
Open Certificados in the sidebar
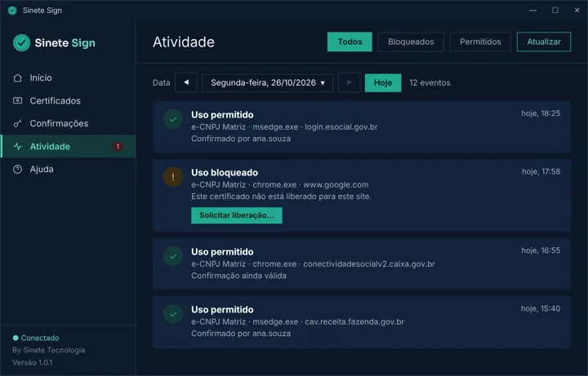tap(68, 101)
